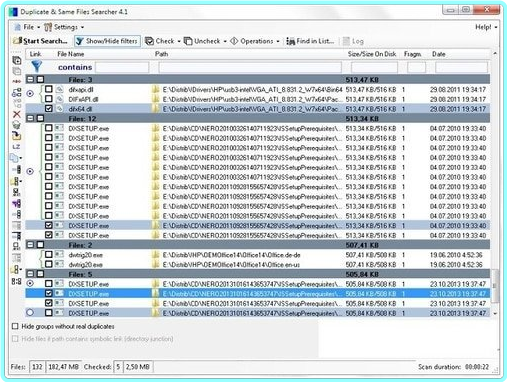
Task: Open the Settings menu
Action: click(66, 27)
